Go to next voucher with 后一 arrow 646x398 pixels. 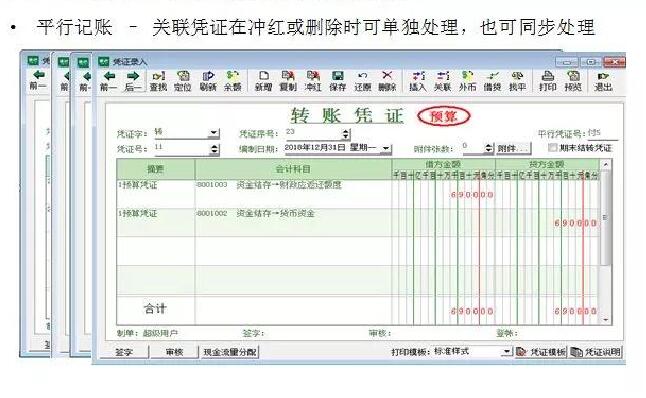point(133,81)
